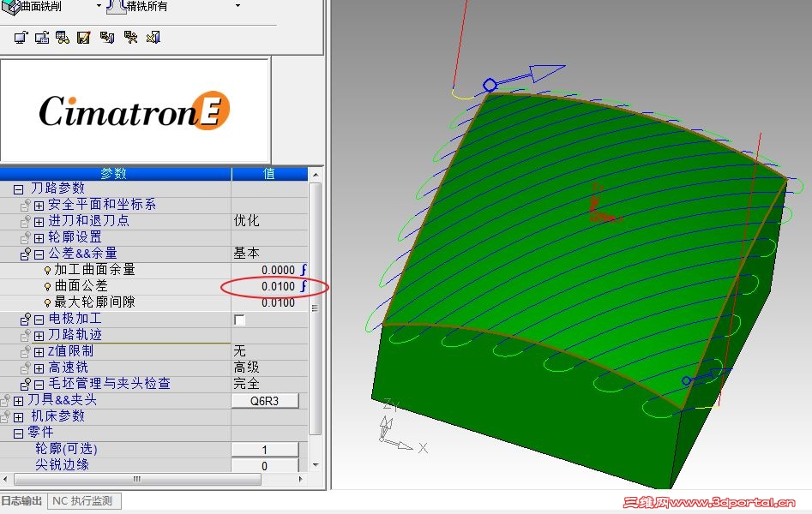
Task: Click the 曲面铣削 cube icon
Action: click(10, 7)
